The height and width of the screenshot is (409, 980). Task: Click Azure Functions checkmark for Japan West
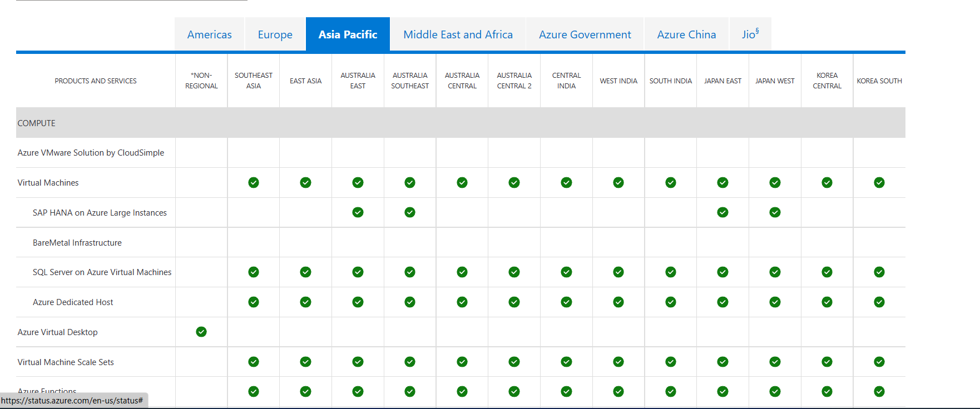775,391
